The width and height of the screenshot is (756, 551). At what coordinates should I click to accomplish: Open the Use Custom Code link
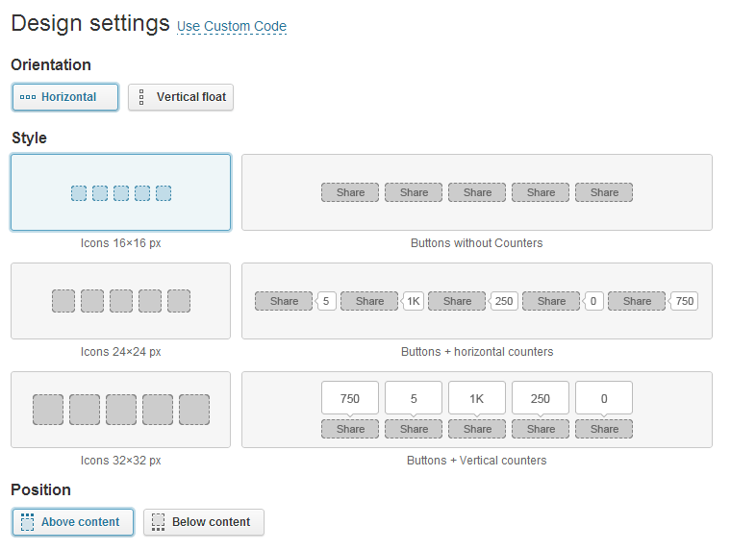point(232,26)
